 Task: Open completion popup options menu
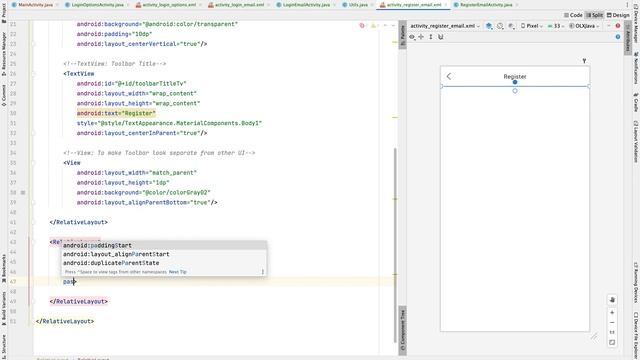pos(262,272)
